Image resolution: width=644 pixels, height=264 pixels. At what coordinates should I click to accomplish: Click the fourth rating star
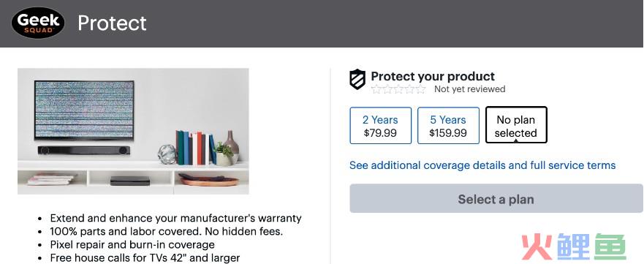click(x=409, y=89)
